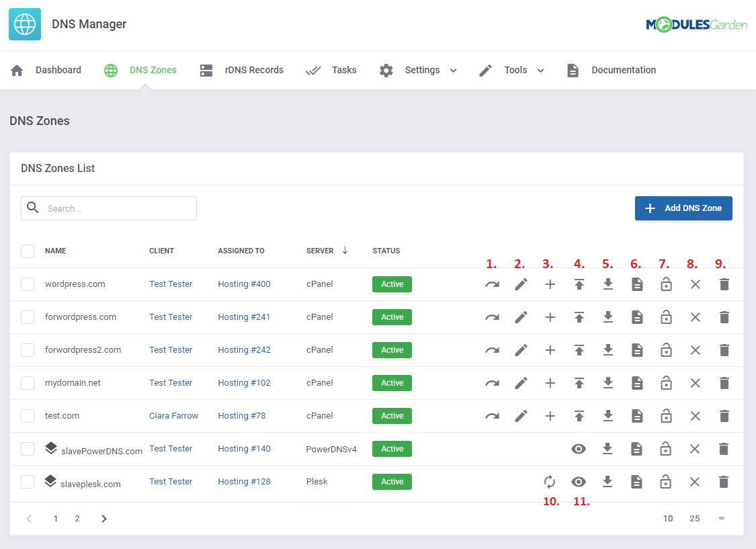756x549 pixels.
Task: Go to next page with right chevron
Action: (103, 519)
